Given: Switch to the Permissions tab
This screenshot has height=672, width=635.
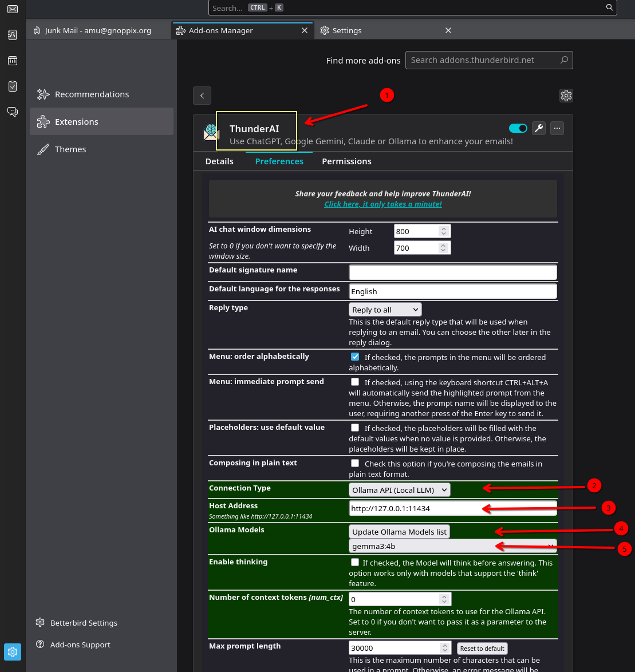Looking at the screenshot, I should pos(346,161).
